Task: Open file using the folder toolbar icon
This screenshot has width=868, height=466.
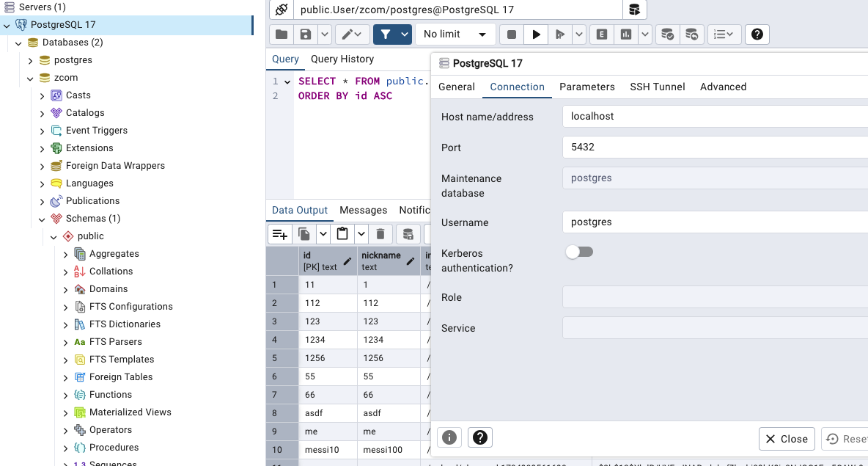Action: 282,34
